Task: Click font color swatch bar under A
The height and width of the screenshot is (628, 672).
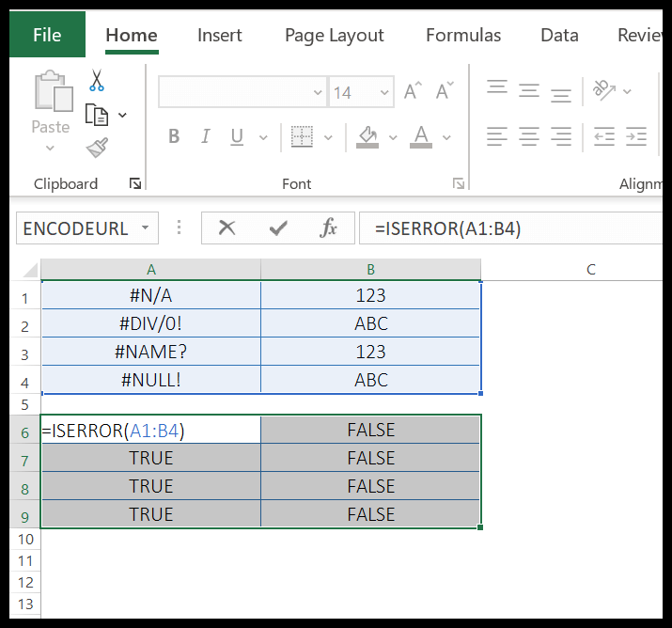Action: click(x=421, y=146)
